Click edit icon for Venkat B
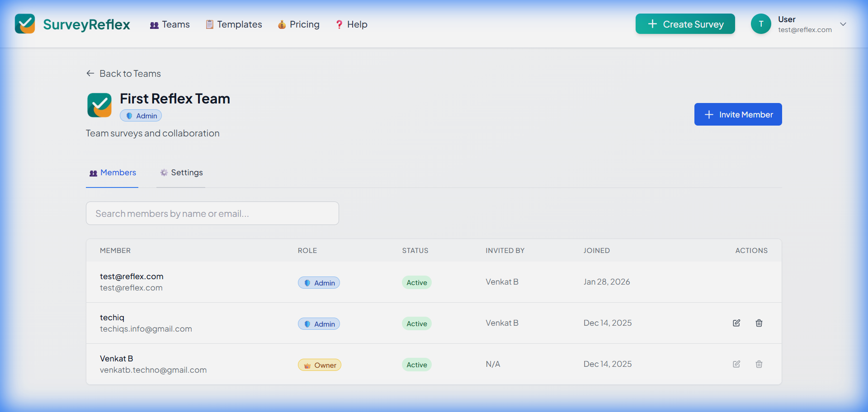The width and height of the screenshot is (868, 412). click(736, 364)
